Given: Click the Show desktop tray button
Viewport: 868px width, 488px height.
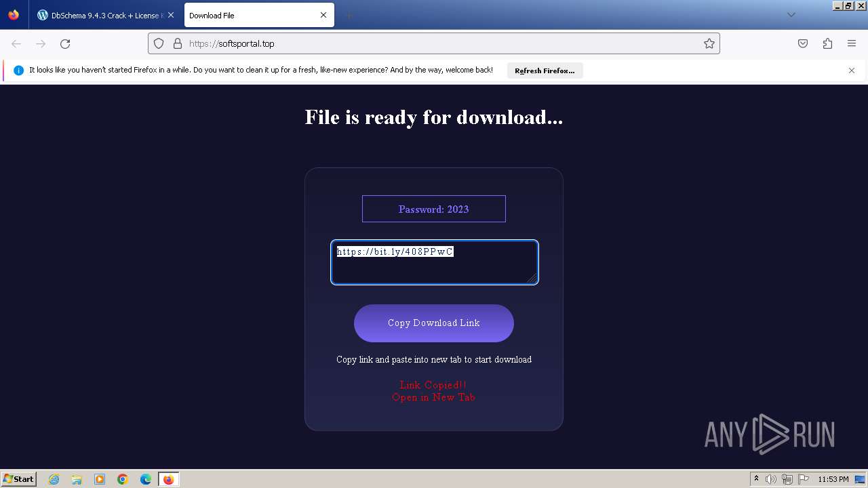Looking at the screenshot, I should pos(861,479).
